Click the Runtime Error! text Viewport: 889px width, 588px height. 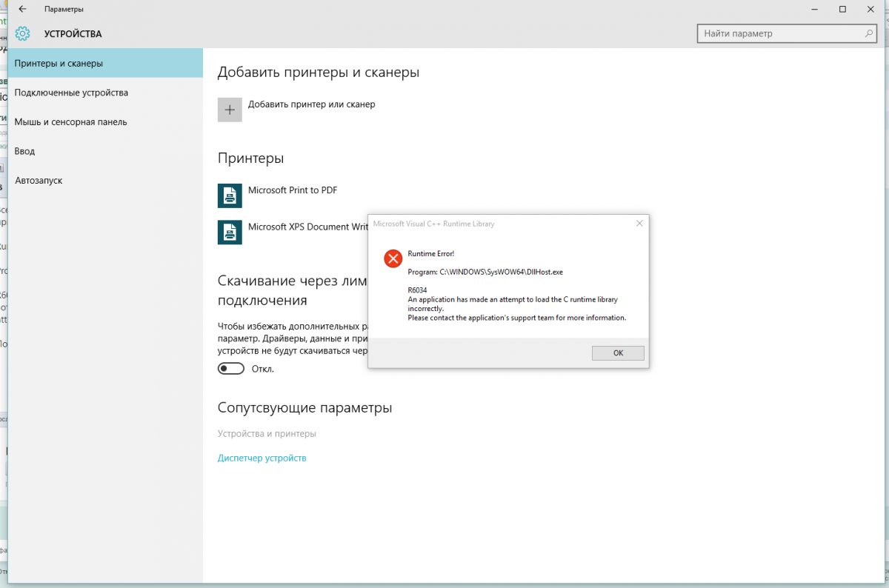(431, 254)
